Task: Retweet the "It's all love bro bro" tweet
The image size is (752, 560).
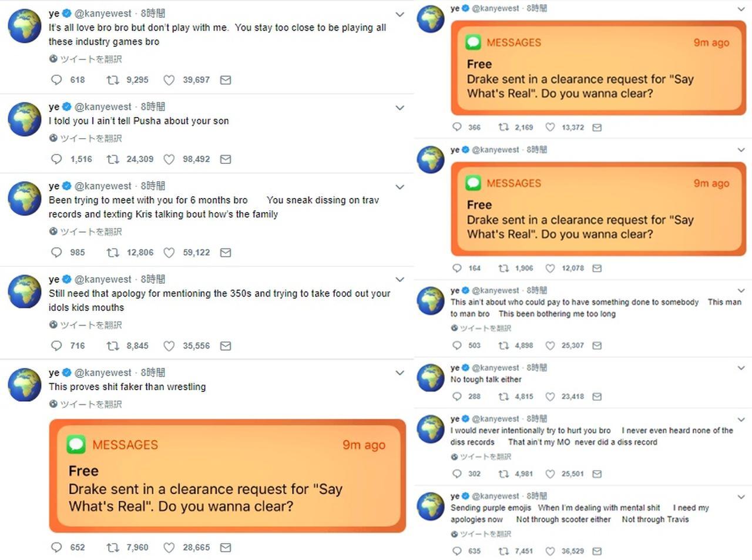Action: pyautogui.click(x=112, y=80)
